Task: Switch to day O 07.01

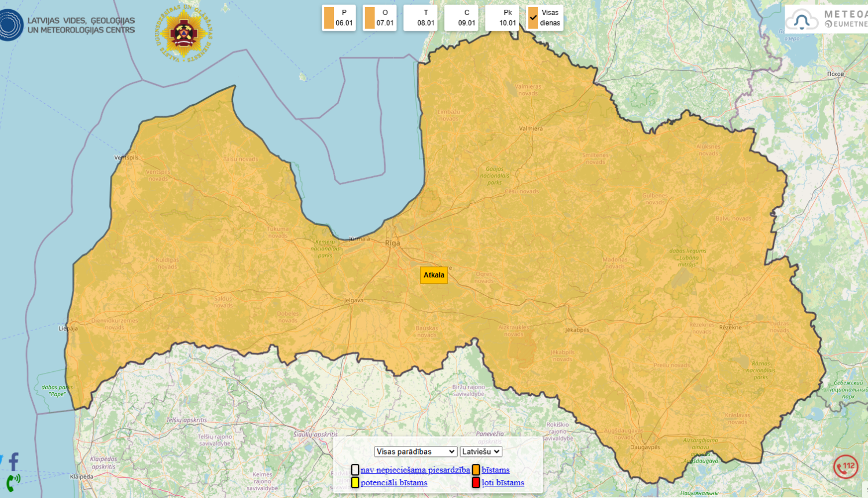Action: 380,18
